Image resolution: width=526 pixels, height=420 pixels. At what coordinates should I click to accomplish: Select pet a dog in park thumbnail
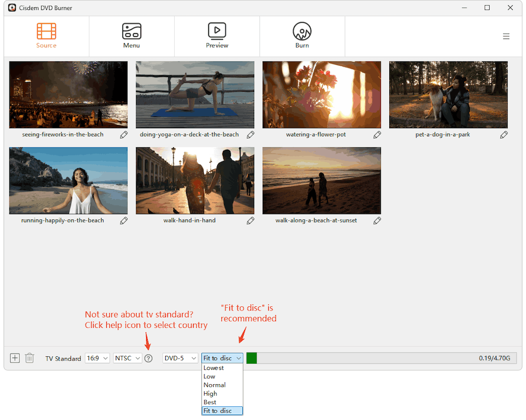(448, 95)
